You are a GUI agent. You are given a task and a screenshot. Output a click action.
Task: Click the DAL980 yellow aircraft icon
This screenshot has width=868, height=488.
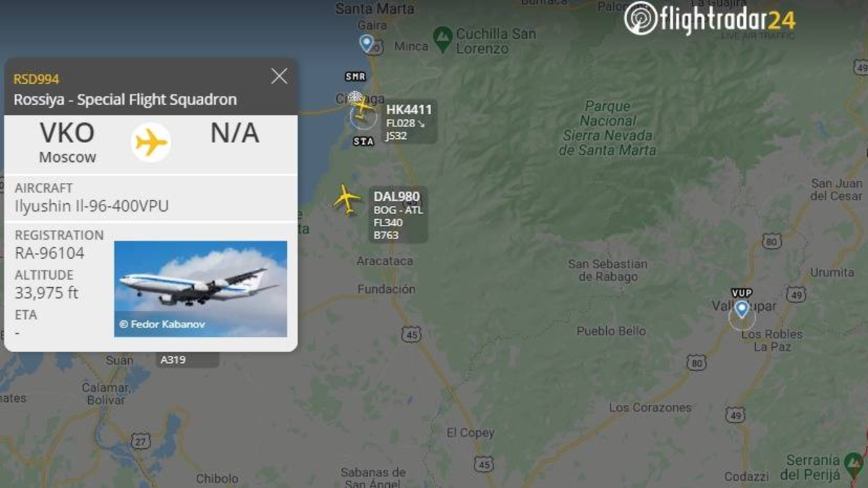(348, 200)
